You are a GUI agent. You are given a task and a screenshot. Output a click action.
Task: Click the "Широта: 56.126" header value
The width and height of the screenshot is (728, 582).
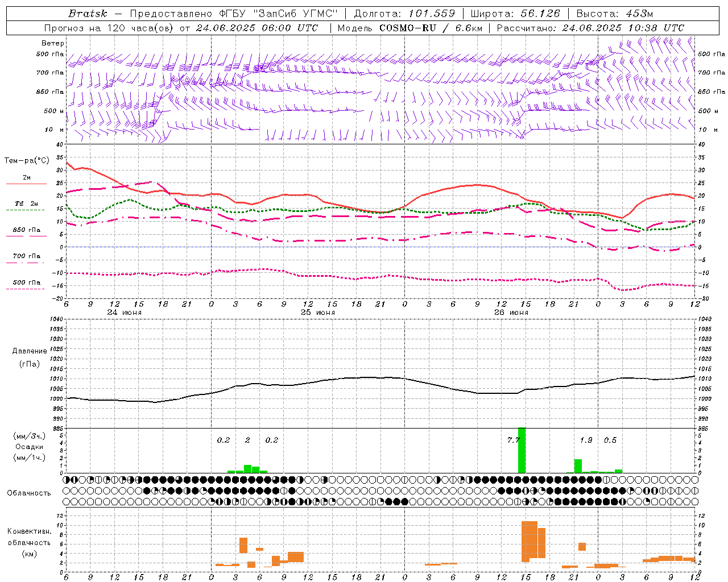click(515, 14)
